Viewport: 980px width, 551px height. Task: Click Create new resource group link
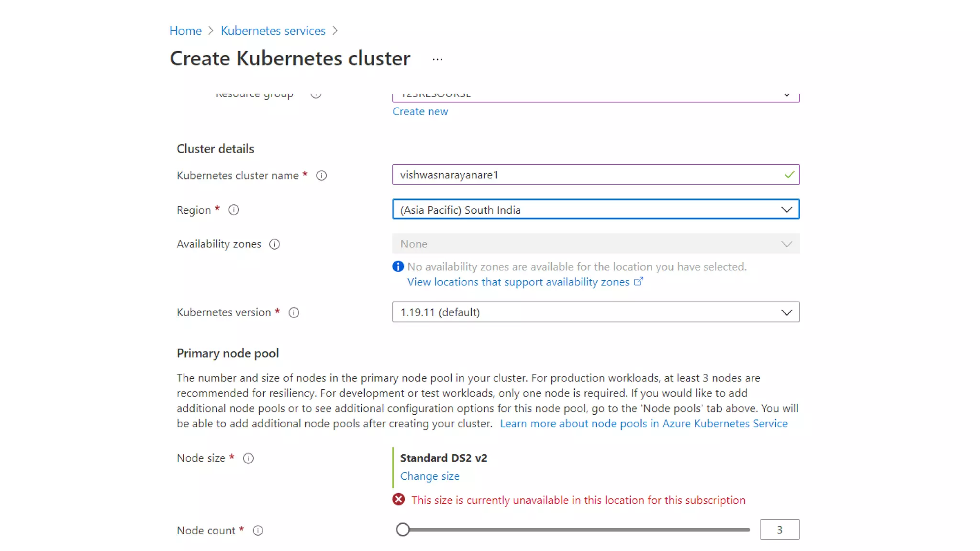[x=420, y=111]
